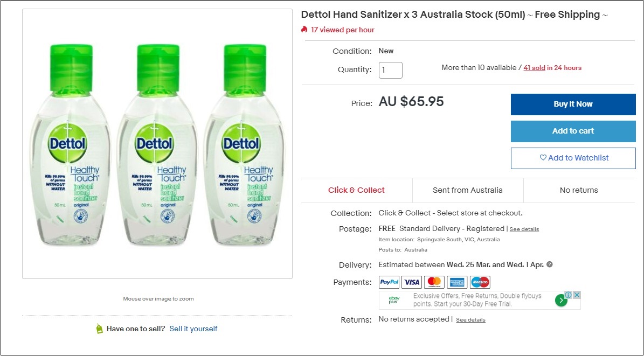This screenshot has width=644, height=356.
Task: Click the Maestro payment icon
Action: click(480, 282)
